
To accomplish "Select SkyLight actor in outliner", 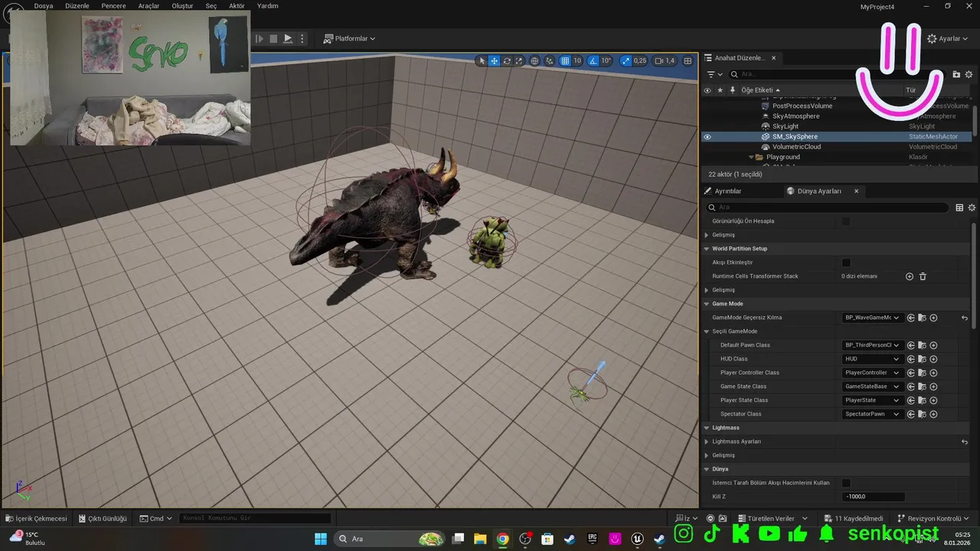I will coord(786,126).
